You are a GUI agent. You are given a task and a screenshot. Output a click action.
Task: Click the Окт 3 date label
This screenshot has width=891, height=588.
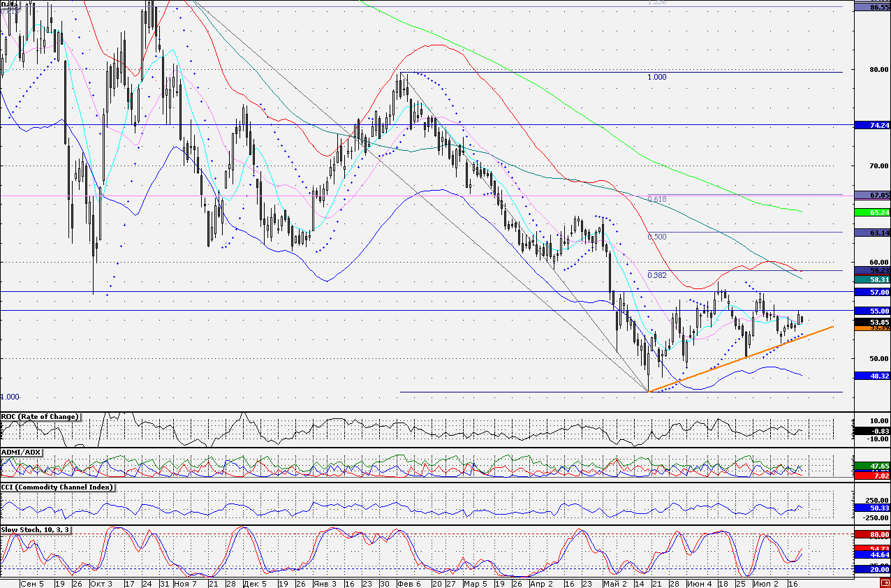coord(101,583)
